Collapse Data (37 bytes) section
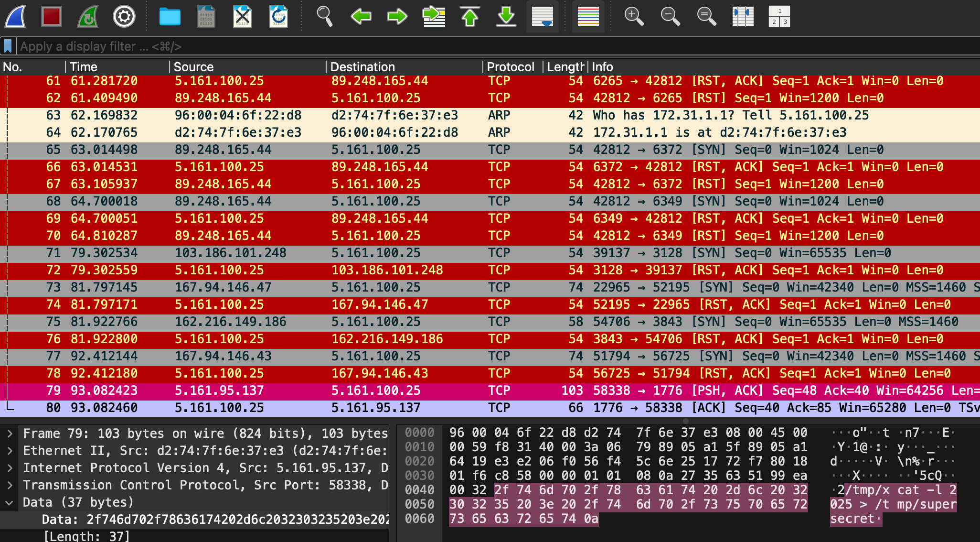The height and width of the screenshot is (542, 980). pyautogui.click(x=10, y=502)
